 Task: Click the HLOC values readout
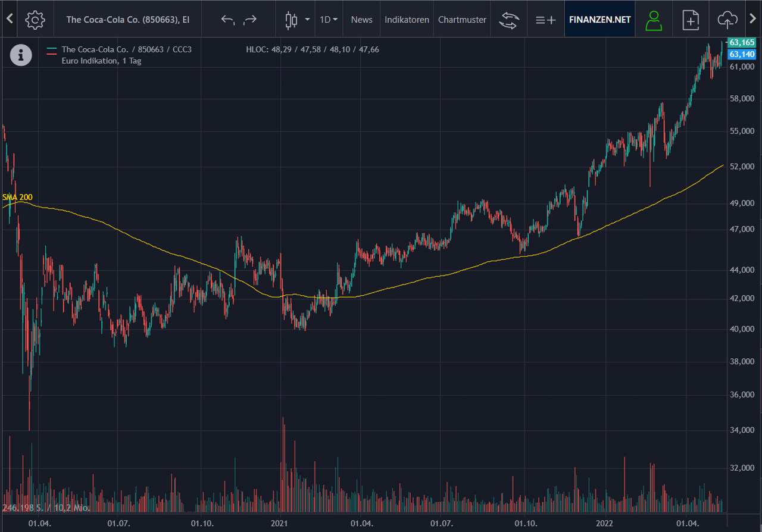(x=313, y=49)
